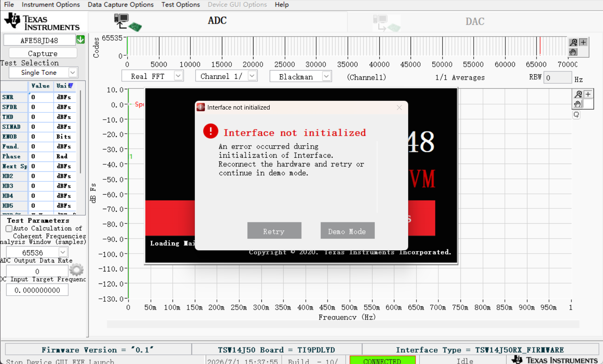Click the RBW value input field
Image resolution: width=603 pixels, height=364 pixels.
pos(558,78)
